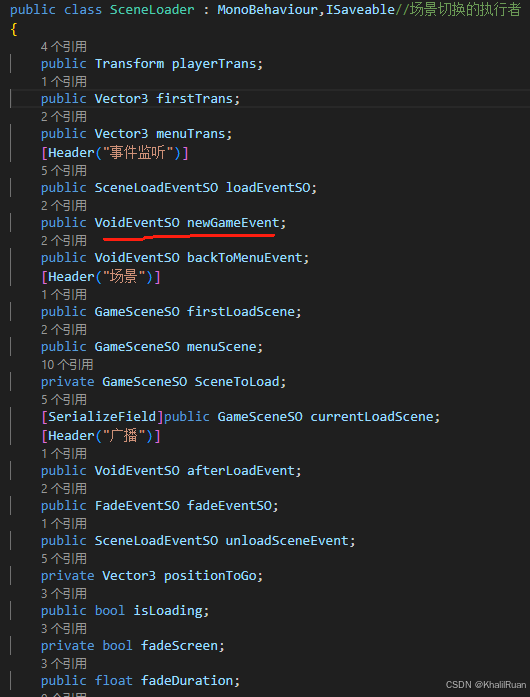Image resolution: width=530 pixels, height=697 pixels.
Task: Open the 5 个引用 CodeLens above loadEventSO
Action: (x=64, y=171)
